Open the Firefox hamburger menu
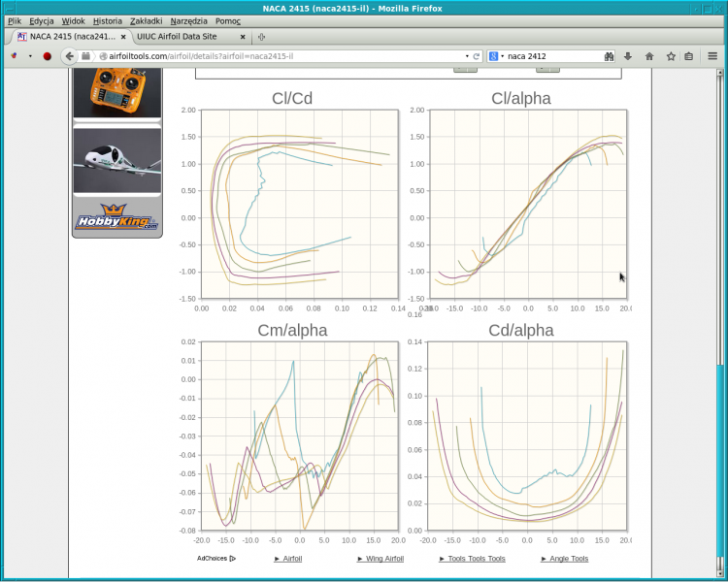This screenshot has width=728, height=582. (x=712, y=56)
